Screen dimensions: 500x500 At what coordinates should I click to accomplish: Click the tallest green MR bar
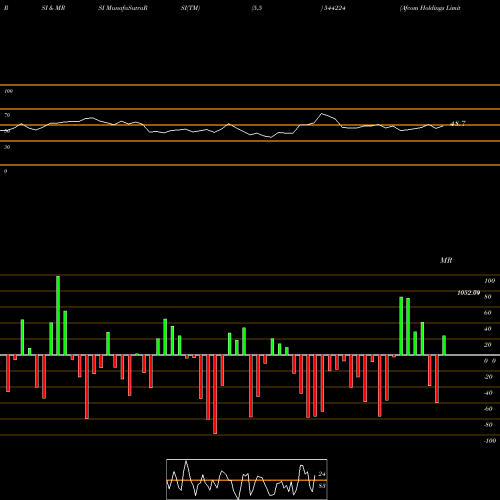(x=58, y=315)
